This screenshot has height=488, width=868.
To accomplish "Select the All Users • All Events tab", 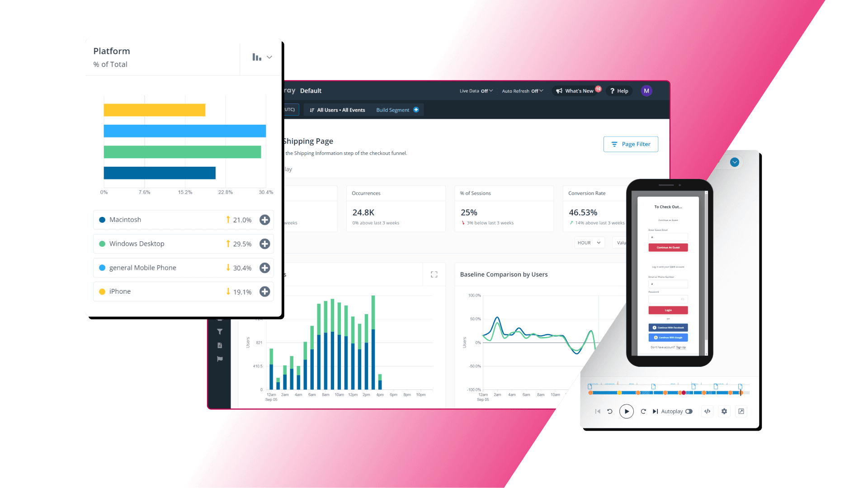I will click(x=340, y=110).
